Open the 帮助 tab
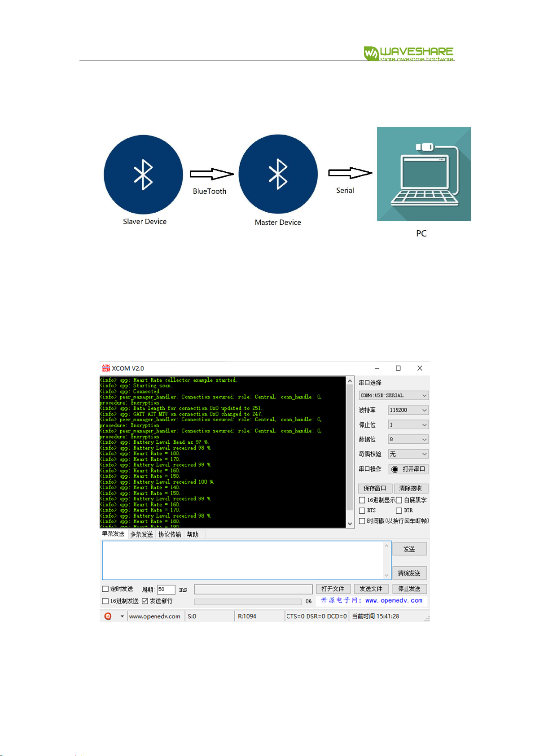This screenshot has width=535, height=756. coord(193,534)
